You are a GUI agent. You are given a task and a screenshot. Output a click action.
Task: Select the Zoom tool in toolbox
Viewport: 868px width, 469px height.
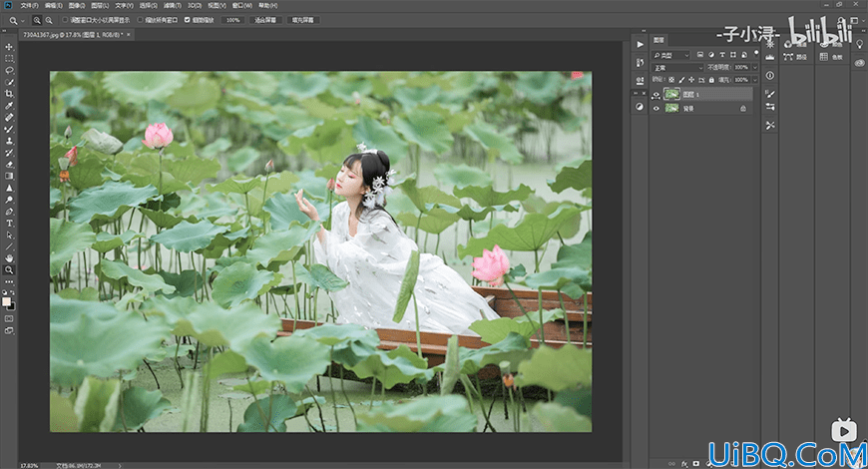point(9,270)
